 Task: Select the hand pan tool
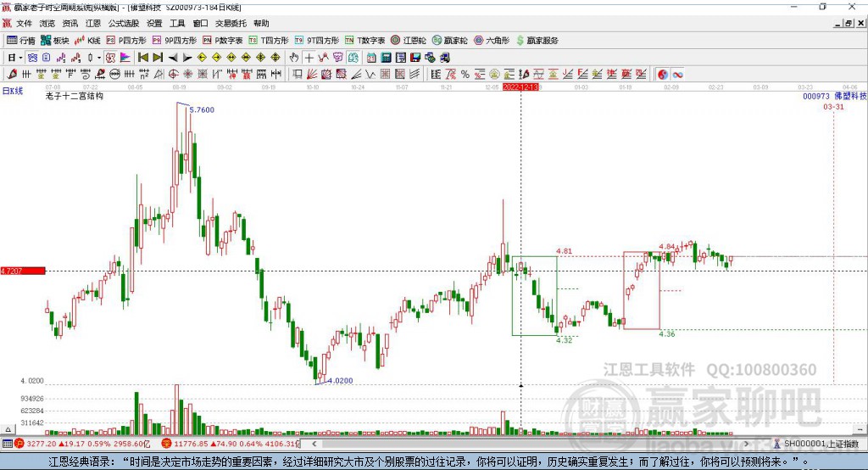(x=293, y=58)
